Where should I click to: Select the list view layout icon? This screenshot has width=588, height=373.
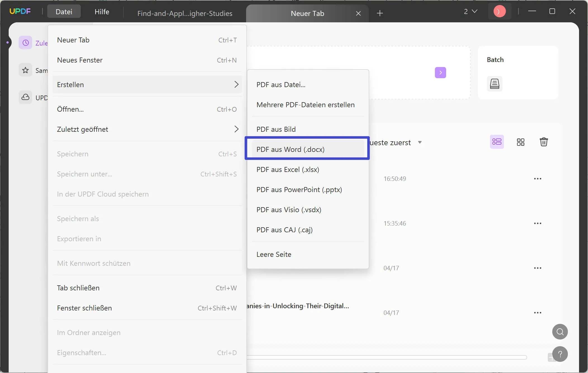click(497, 142)
